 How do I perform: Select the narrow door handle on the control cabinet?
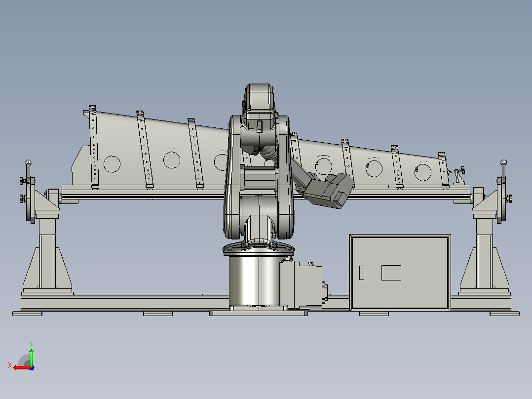(x=362, y=273)
